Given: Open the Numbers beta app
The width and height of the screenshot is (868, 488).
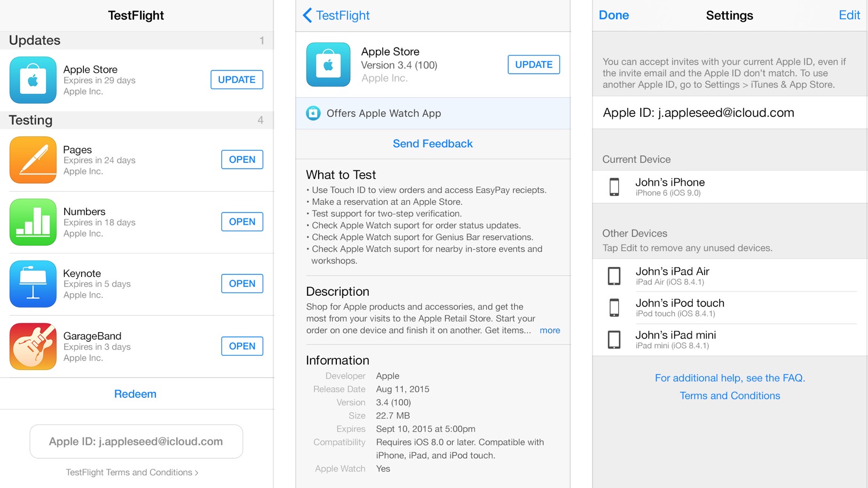Looking at the screenshot, I should pyautogui.click(x=242, y=222).
